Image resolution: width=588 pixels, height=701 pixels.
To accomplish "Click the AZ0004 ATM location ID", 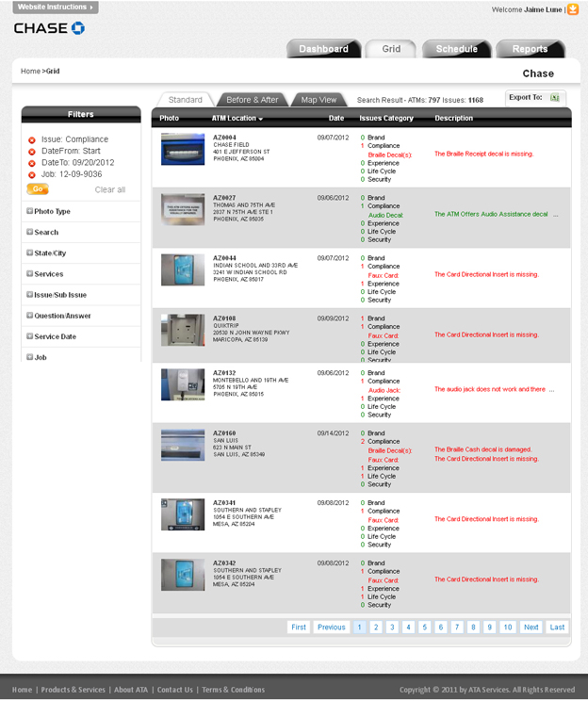I will (x=224, y=138).
